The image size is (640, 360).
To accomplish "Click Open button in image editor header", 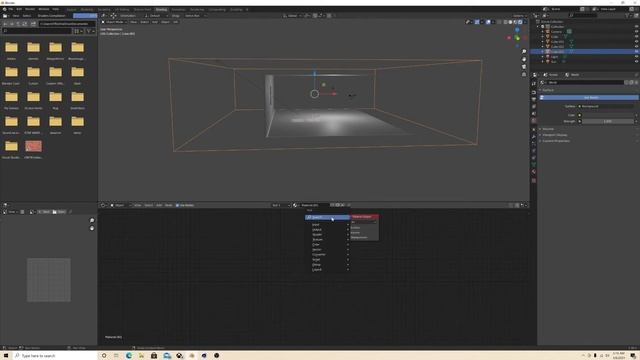I will coord(59,212).
